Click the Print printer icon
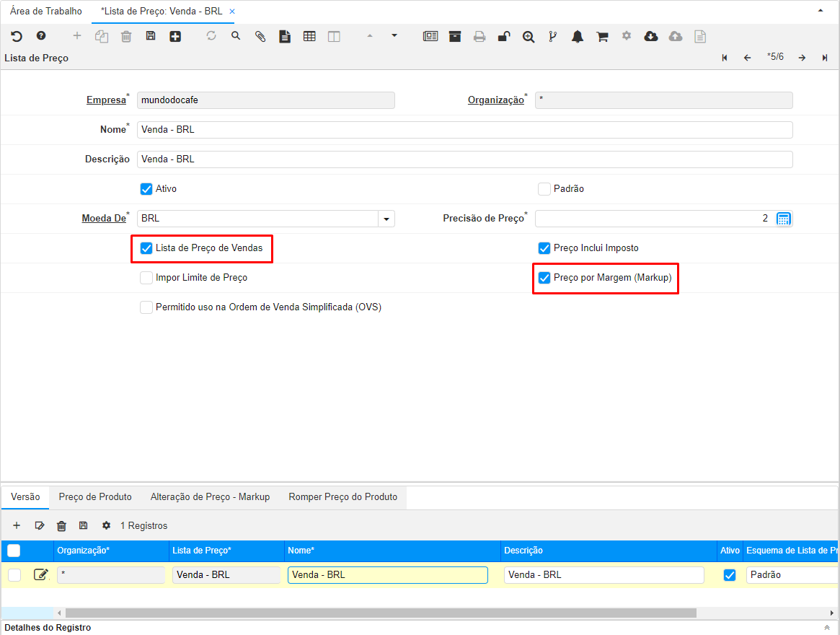840x635 pixels. pos(479,36)
